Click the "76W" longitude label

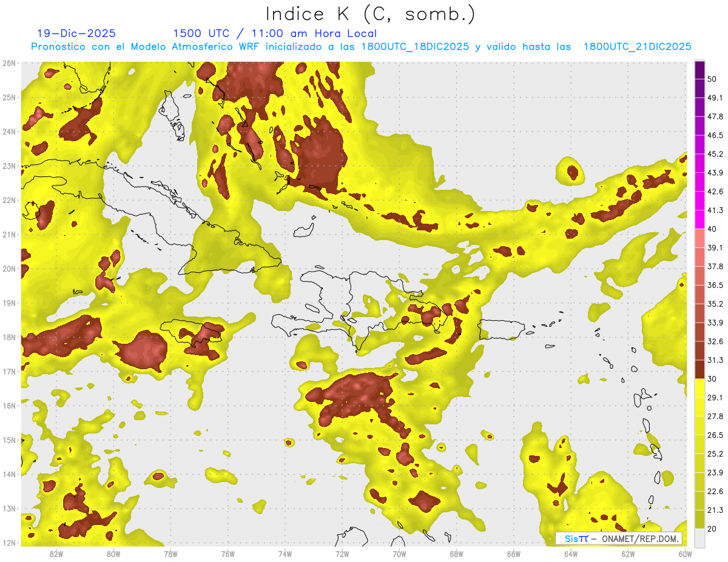click(x=228, y=554)
